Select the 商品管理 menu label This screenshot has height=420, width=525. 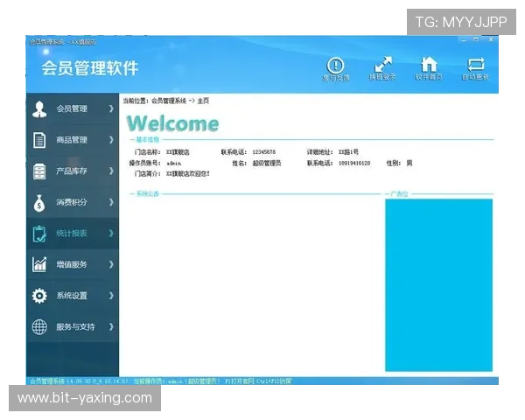(x=72, y=140)
